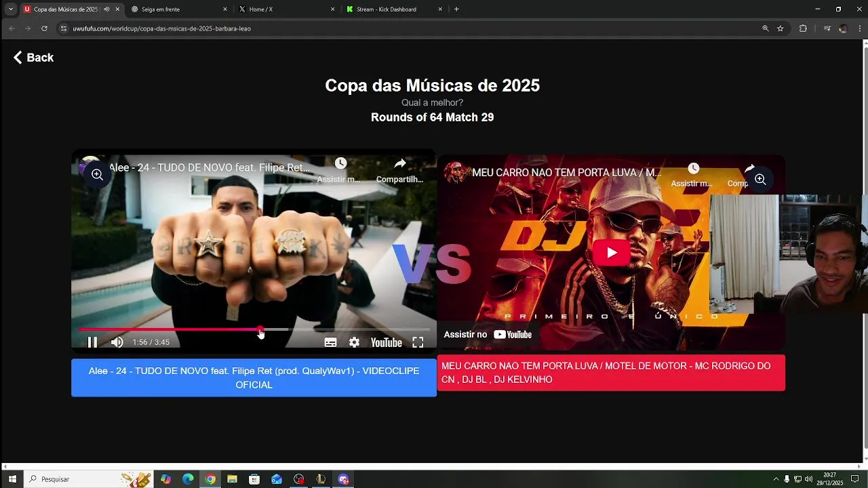Bookmark this page with star icon
The height and width of the screenshot is (488, 868).
[x=781, y=28]
